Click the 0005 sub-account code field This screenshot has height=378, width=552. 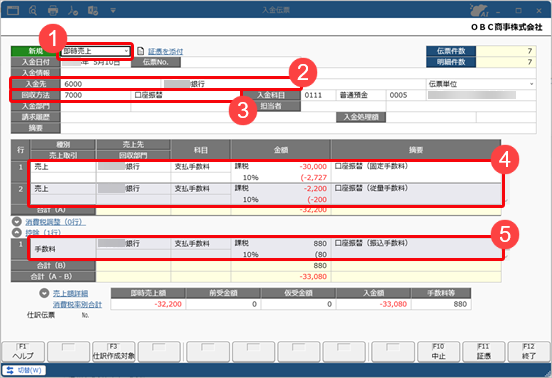pos(405,95)
